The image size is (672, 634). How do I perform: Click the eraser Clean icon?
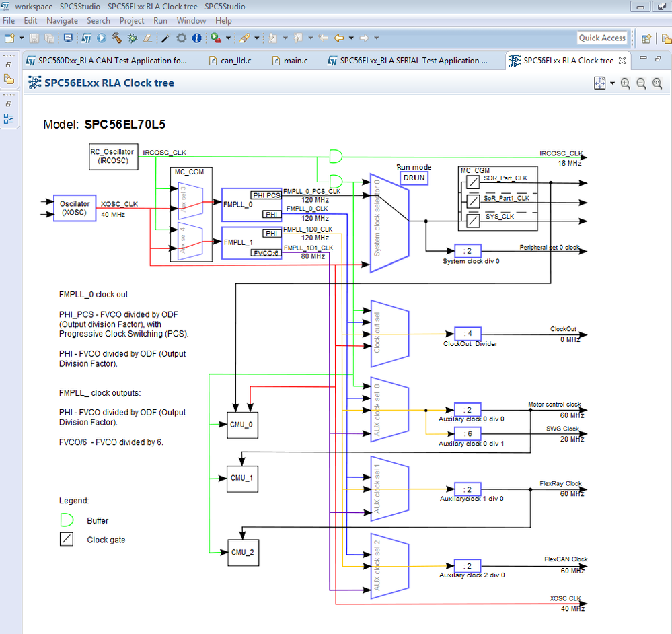(147, 38)
